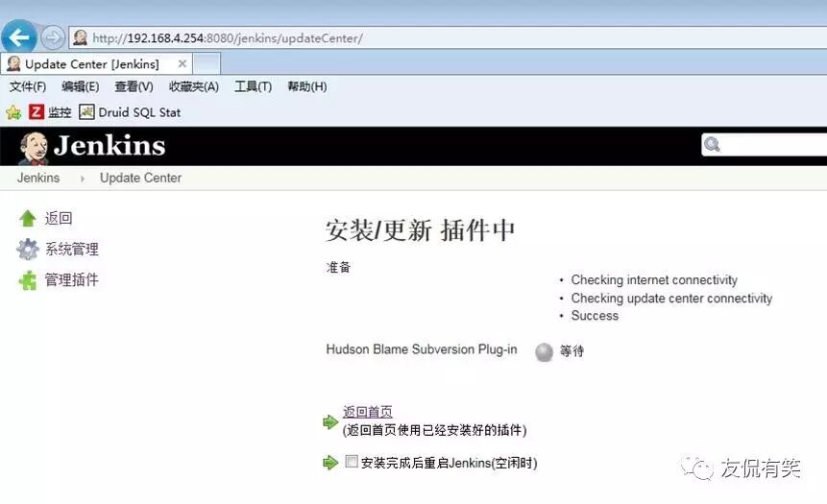Click the gear icon beside 系统管理

[x=28, y=249]
